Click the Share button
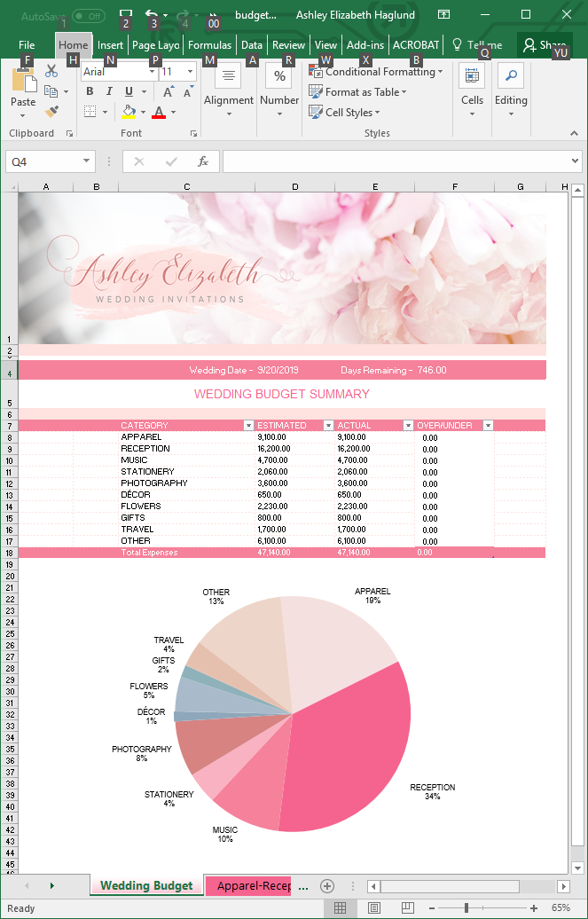The width and height of the screenshot is (588, 919). pyautogui.click(x=545, y=45)
